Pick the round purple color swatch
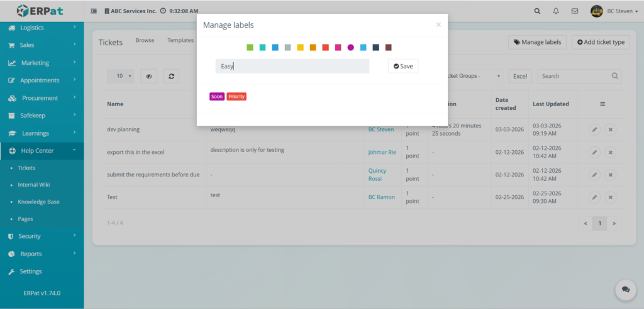 (x=351, y=48)
